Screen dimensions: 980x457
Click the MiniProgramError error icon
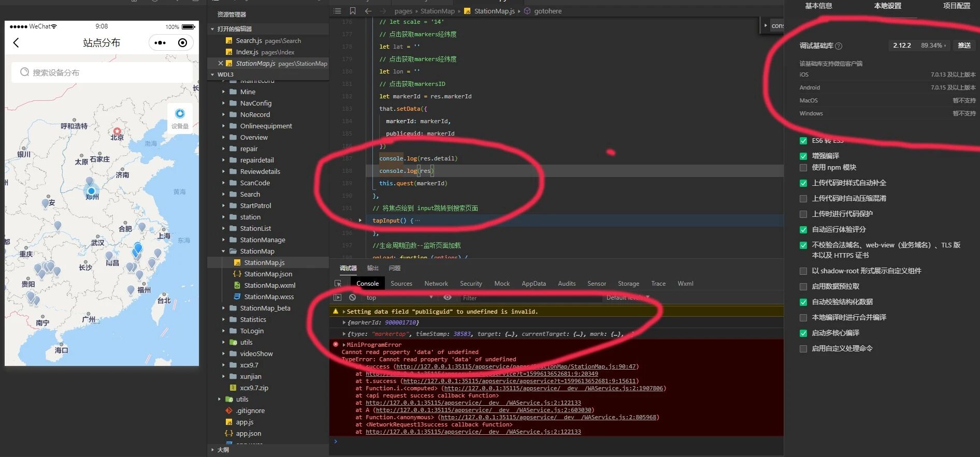point(336,344)
